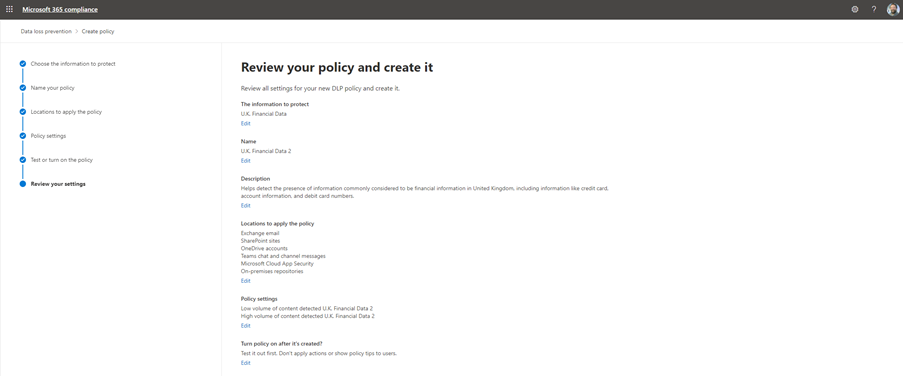
Task: Click the checkmark beside Test or turn on the policy
Action: [x=22, y=160]
